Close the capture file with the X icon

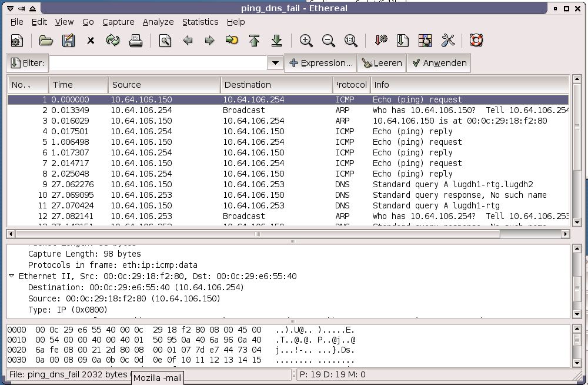[x=91, y=41]
